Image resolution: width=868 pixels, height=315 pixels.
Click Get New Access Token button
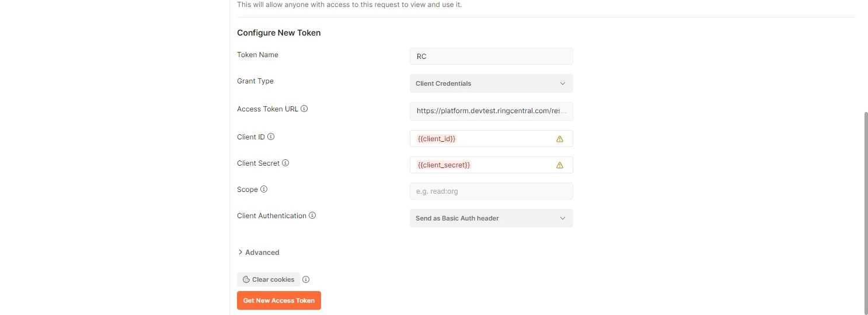click(279, 300)
